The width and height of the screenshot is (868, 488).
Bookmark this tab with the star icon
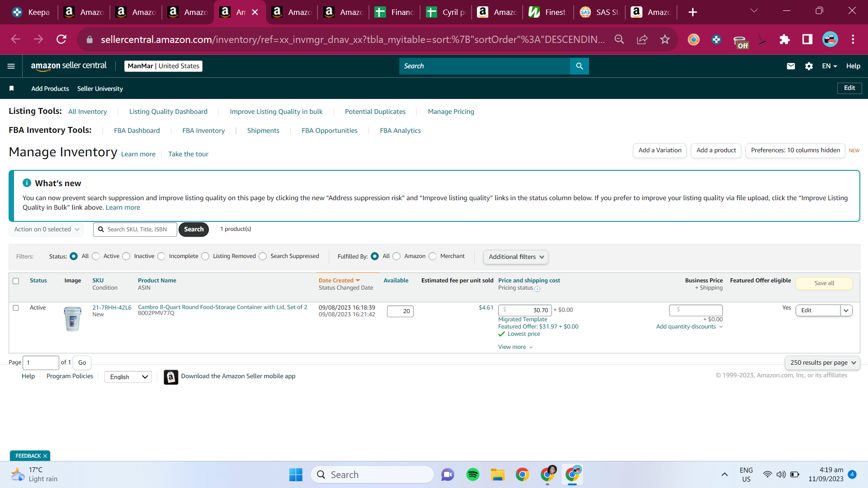click(x=665, y=39)
